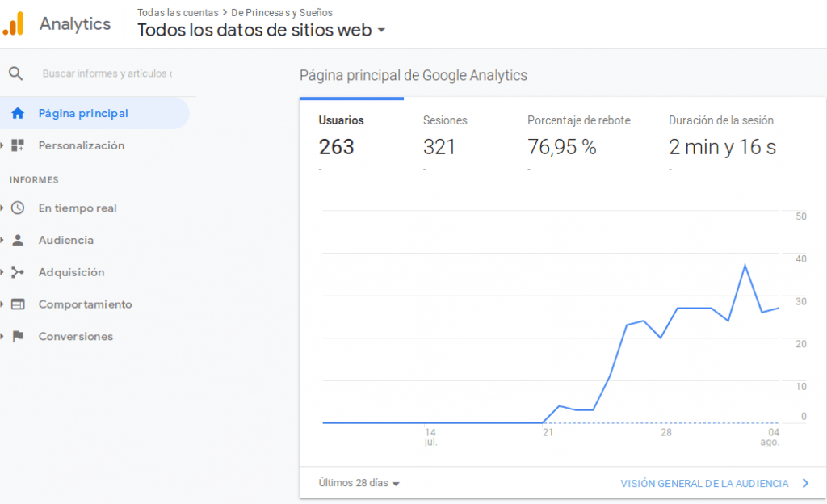The image size is (827, 504).
Task: Select the Porcentaje de rebote metric tab
Action: click(x=578, y=136)
